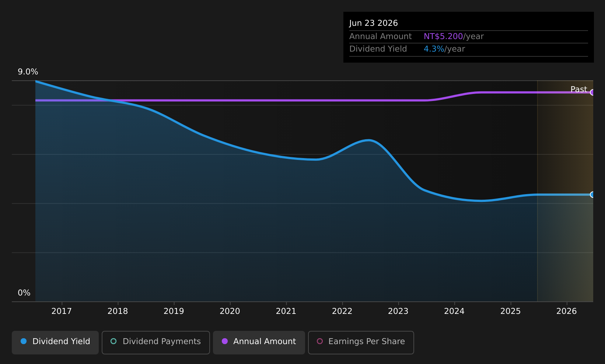This screenshot has width=605, height=364.
Task: Enable the Dividend Payments series
Action: tap(156, 343)
